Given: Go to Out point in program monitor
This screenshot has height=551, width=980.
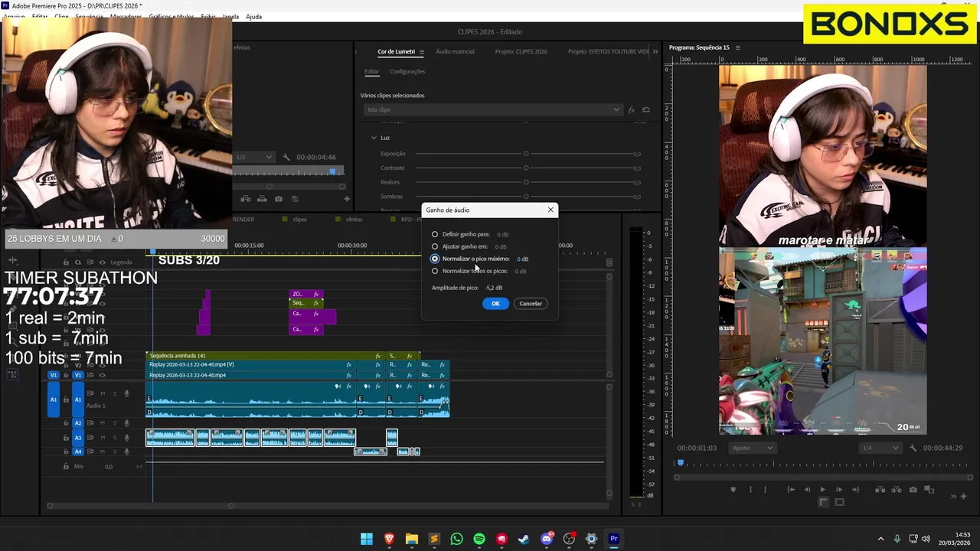Looking at the screenshot, I should click(855, 490).
